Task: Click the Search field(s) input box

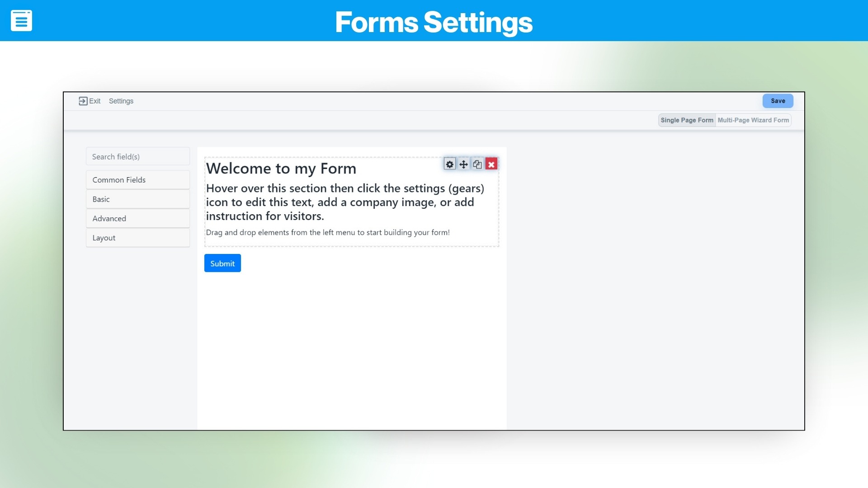Action: tap(137, 156)
